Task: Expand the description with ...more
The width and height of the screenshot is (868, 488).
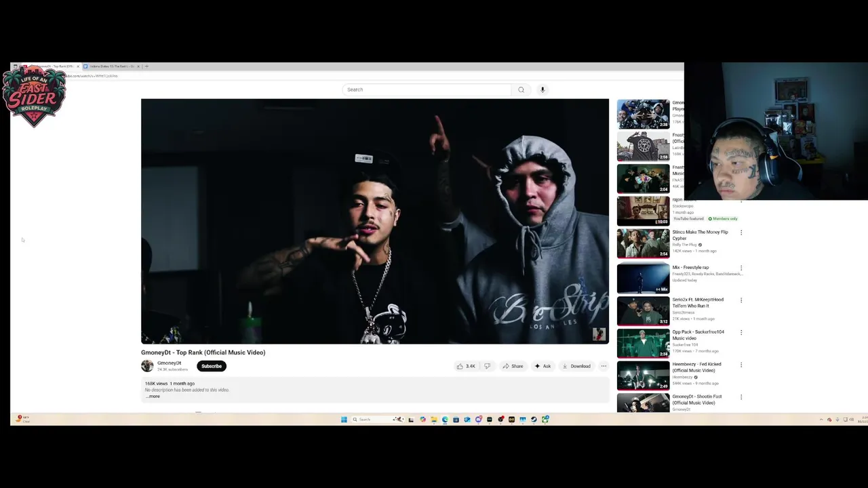Action: coord(153,396)
